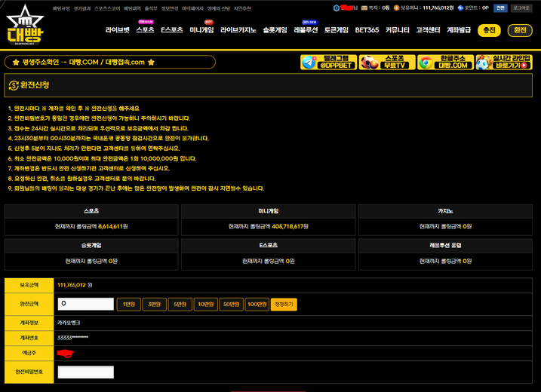
Task: Open the 슬롯게임 menu
Action: (275, 30)
